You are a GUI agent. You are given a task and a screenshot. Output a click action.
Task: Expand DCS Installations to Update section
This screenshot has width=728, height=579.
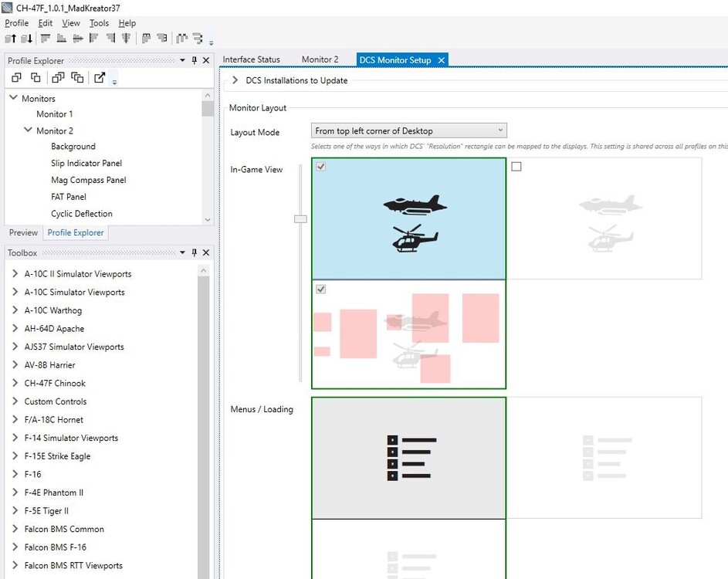tap(235, 80)
